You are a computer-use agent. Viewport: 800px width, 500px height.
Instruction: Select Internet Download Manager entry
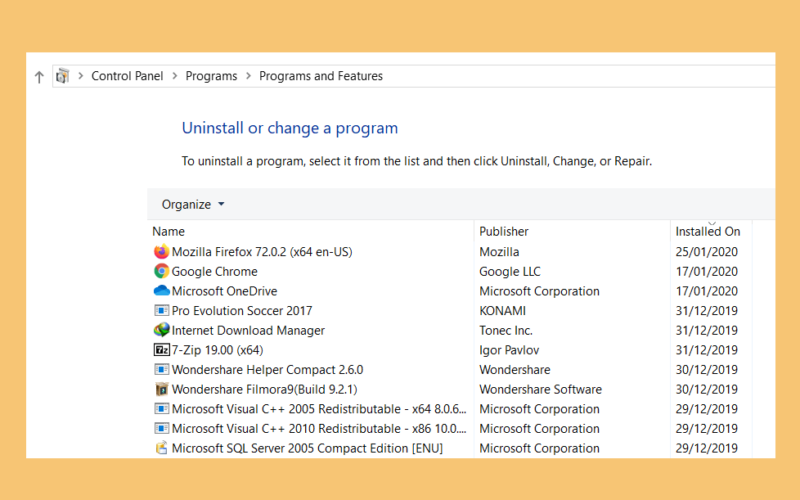(x=248, y=330)
